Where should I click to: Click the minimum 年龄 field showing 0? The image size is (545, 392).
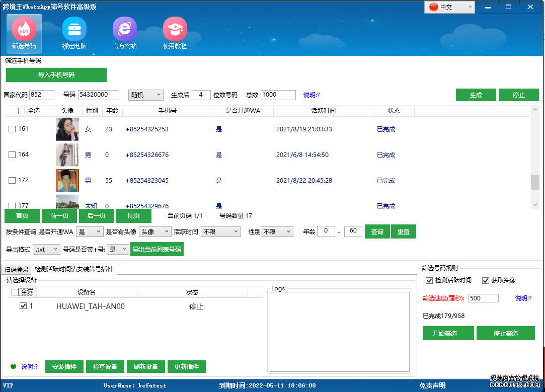coord(326,231)
